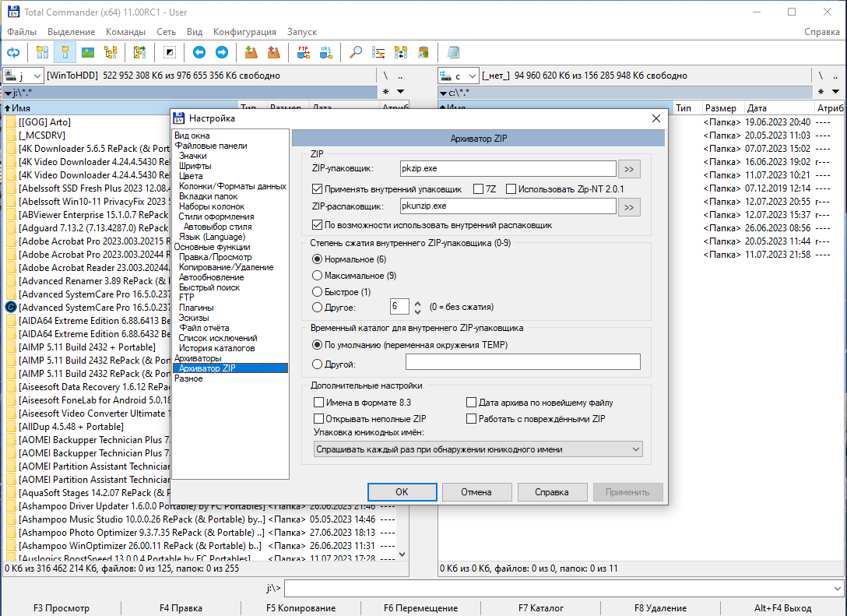This screenshot has height=616, width=847.
Task: Click the left panel scrollbar down arrow
Action: pyautogui.click(x=402, y=554)
